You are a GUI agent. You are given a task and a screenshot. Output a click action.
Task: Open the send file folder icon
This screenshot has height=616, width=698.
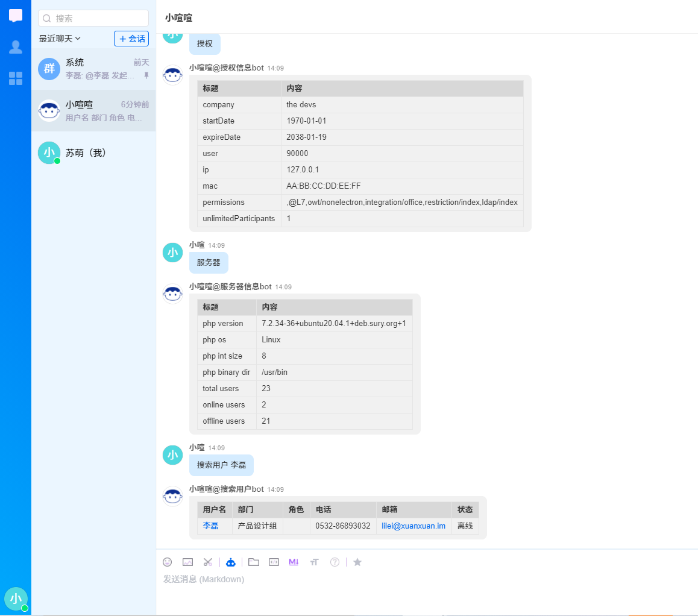coord(254,562)
